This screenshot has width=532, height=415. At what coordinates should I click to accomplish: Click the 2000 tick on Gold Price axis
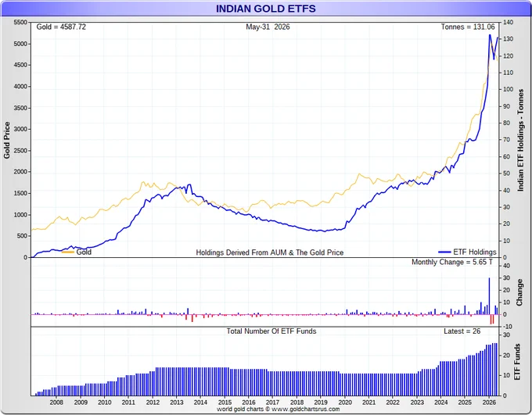pos(20,172)
